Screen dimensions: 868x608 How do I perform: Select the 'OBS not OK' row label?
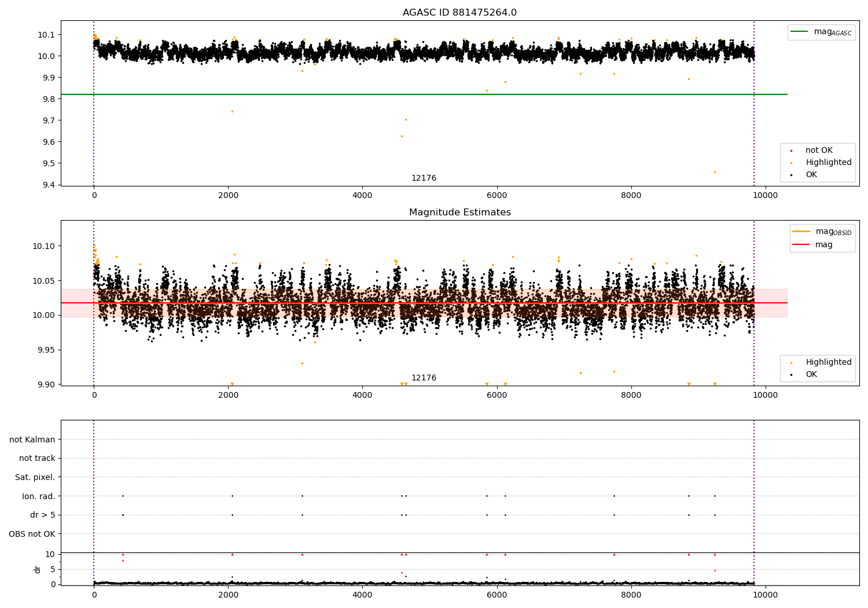tap(32, 534)
